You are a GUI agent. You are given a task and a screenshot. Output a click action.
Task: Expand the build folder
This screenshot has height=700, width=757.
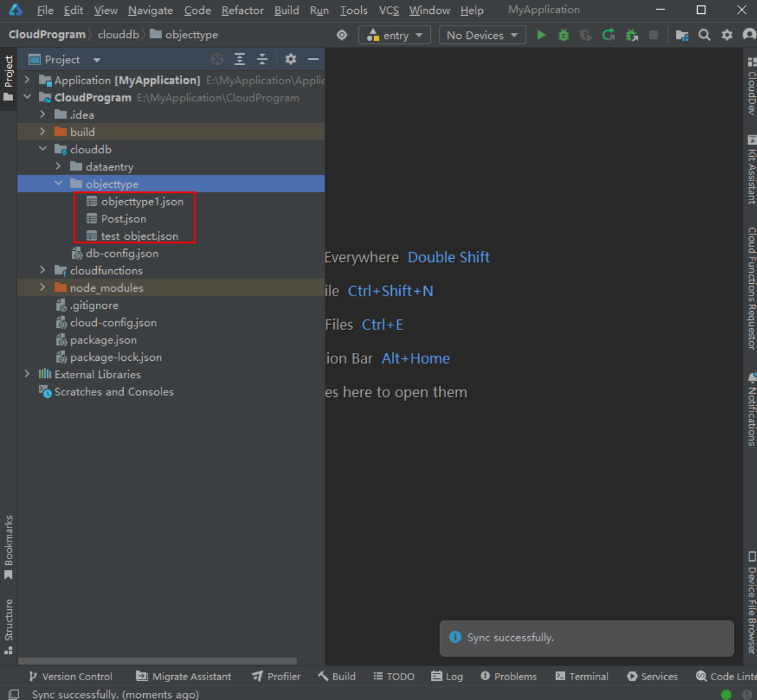(x=42, y=132)
